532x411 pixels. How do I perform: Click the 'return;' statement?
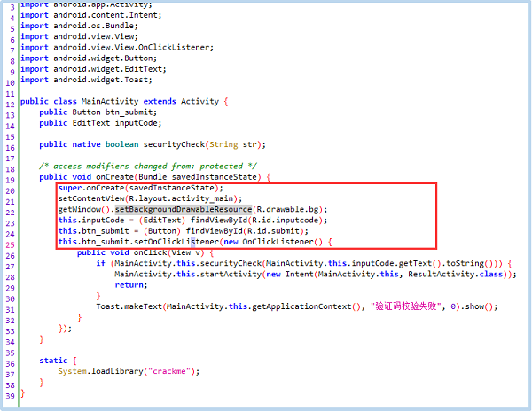click(x=131, y=285)
